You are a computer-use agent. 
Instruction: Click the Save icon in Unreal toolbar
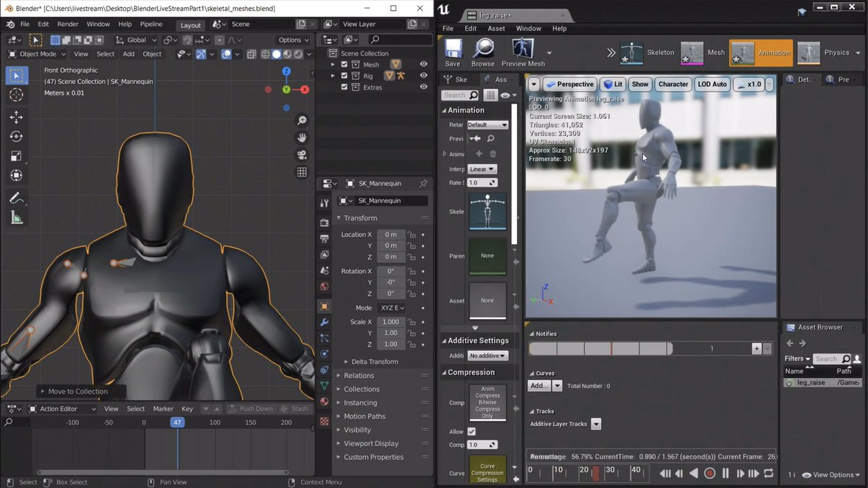[x=453, y=52]
